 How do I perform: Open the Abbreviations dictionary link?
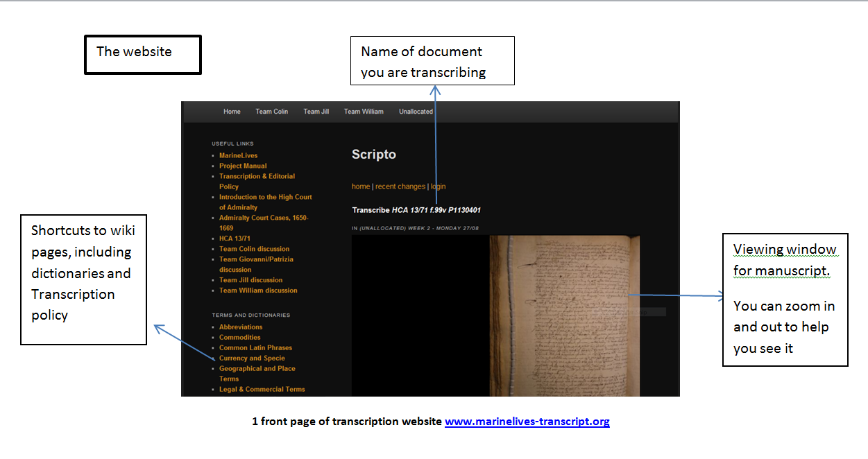241,327
